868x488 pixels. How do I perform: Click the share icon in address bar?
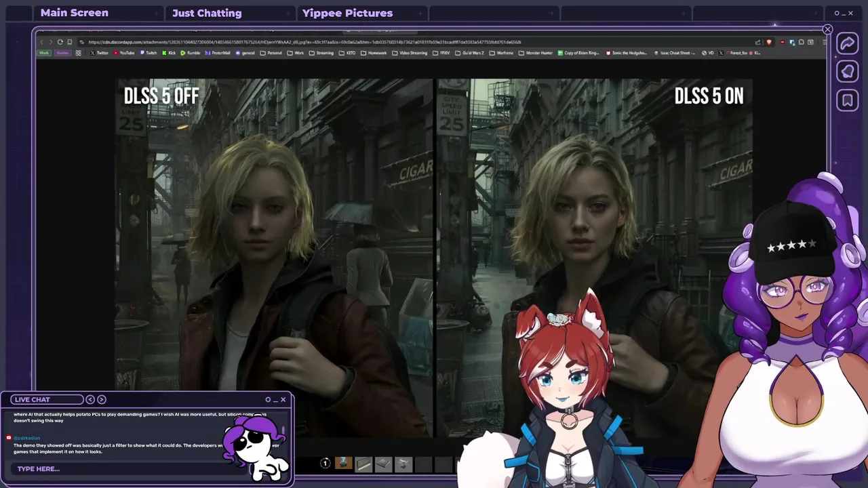(x=758, y=42)
